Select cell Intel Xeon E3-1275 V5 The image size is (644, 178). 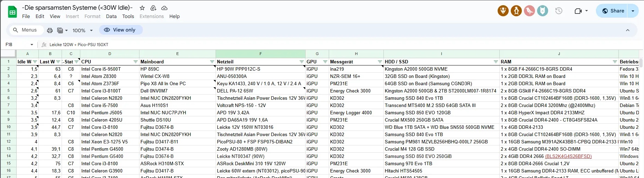click(x=110, y=142)
